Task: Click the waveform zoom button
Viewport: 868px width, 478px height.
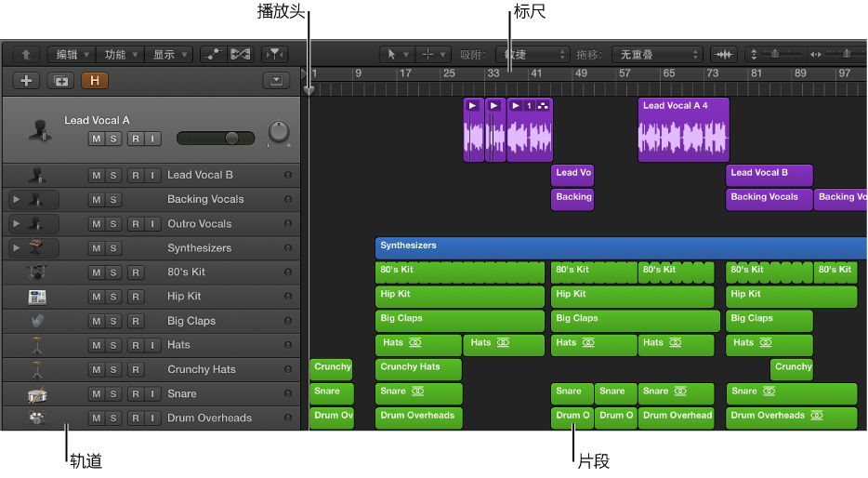Action: [724, 55]
